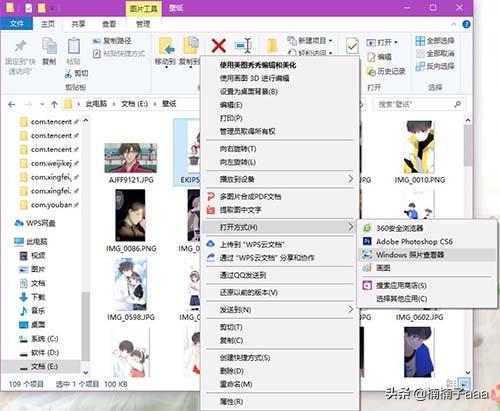Click the Invert selection icon
Viewport: 500px width, 411px height.
tap(420, 66)
